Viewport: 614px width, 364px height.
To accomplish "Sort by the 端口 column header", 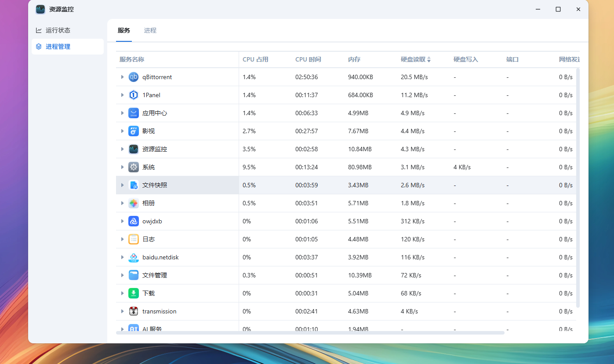I will tap(512, 59).
